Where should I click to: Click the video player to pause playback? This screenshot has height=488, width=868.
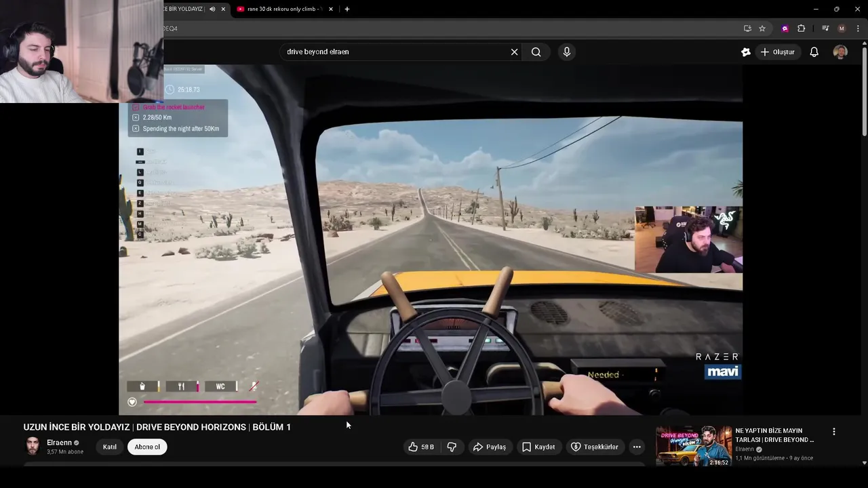431,239
